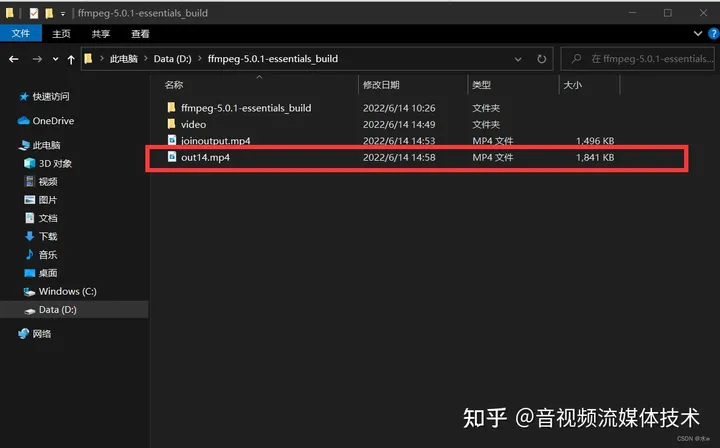Switch to the 查看 ribbon tab
The height and width of the screenshot is (448, 720).
point(140,34)
